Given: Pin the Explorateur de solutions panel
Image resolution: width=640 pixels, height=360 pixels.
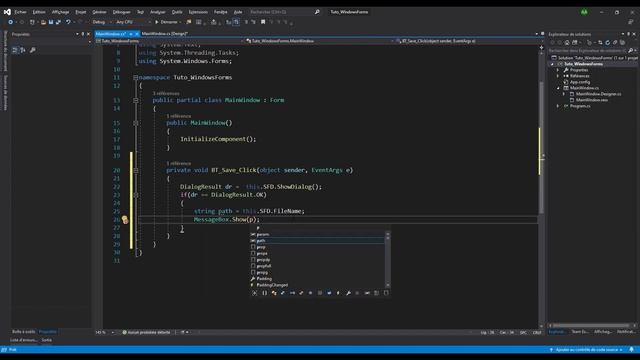Looking at the screenshot, I should tap(629, 34).
